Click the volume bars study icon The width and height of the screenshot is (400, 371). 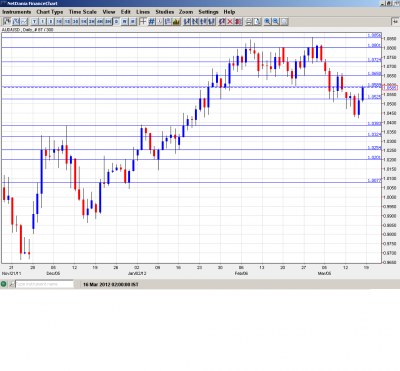click(176, 22)
